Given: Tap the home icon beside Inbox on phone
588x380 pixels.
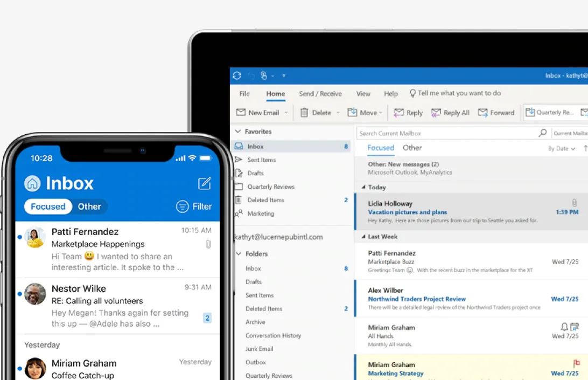Looking at the screenshot, I should coord(32,183).
